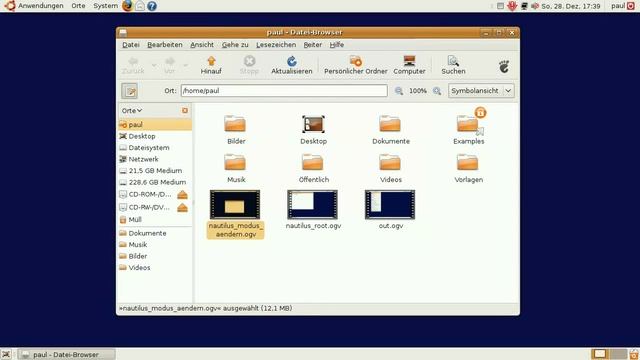Image resolution: width=640 pixels, height=360 pixels.
Task: Open the Orte sidebar selector dropdown
Action: (132, 111)
